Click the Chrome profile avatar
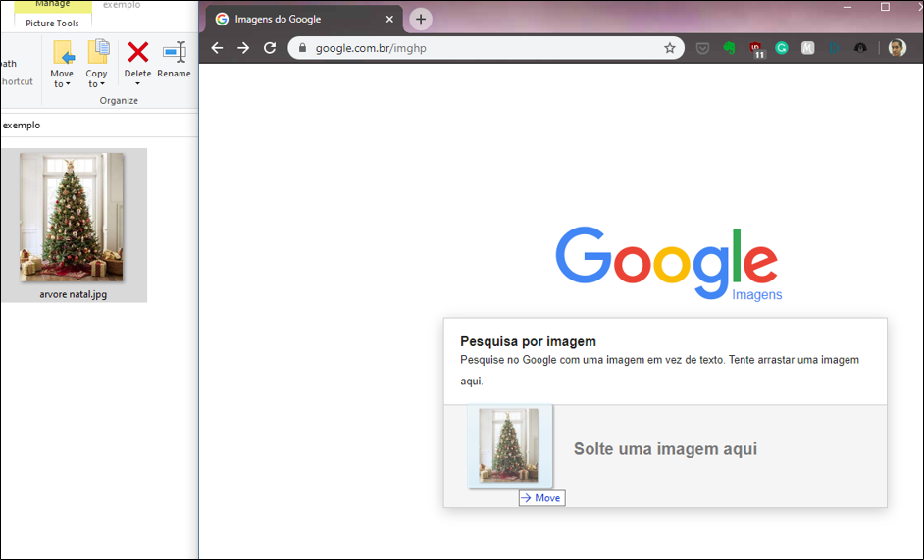This screenshot has height=560, width=924. pos(897,48)
